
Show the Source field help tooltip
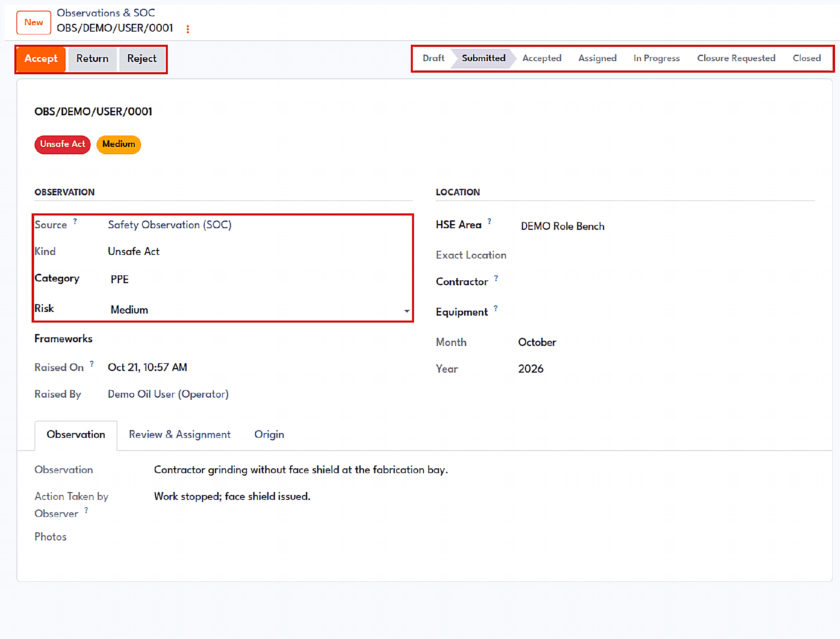pyautogui.click(x=75, y=222)
